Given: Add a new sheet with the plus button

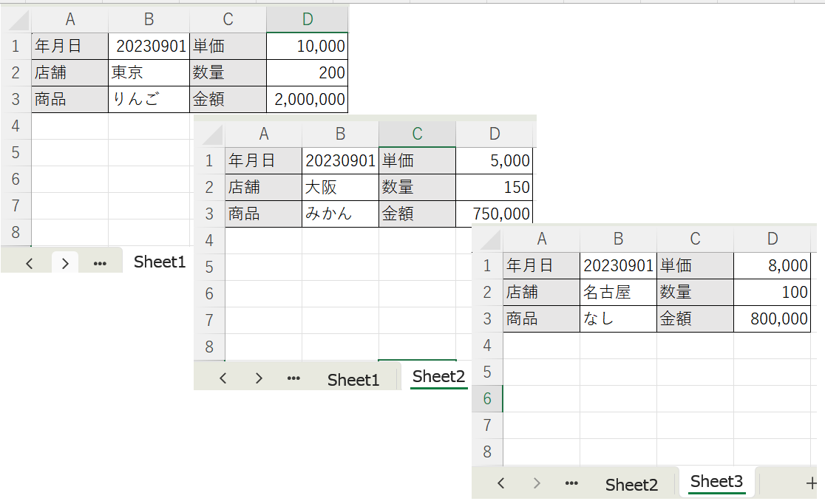Looking at the screenshot, I should [x=811, y=483].
